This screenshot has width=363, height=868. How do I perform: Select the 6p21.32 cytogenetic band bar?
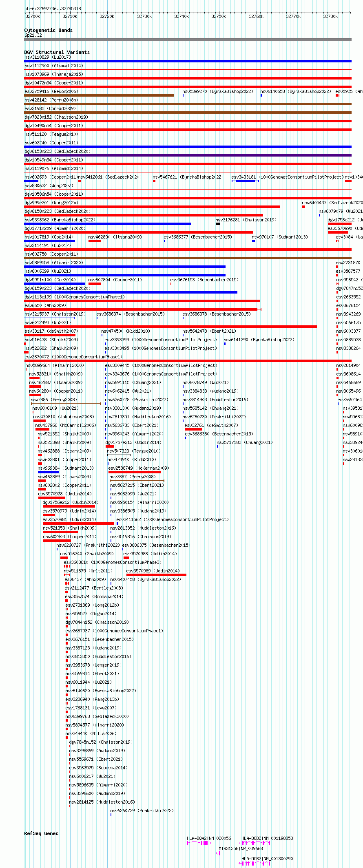coord(188,40)
